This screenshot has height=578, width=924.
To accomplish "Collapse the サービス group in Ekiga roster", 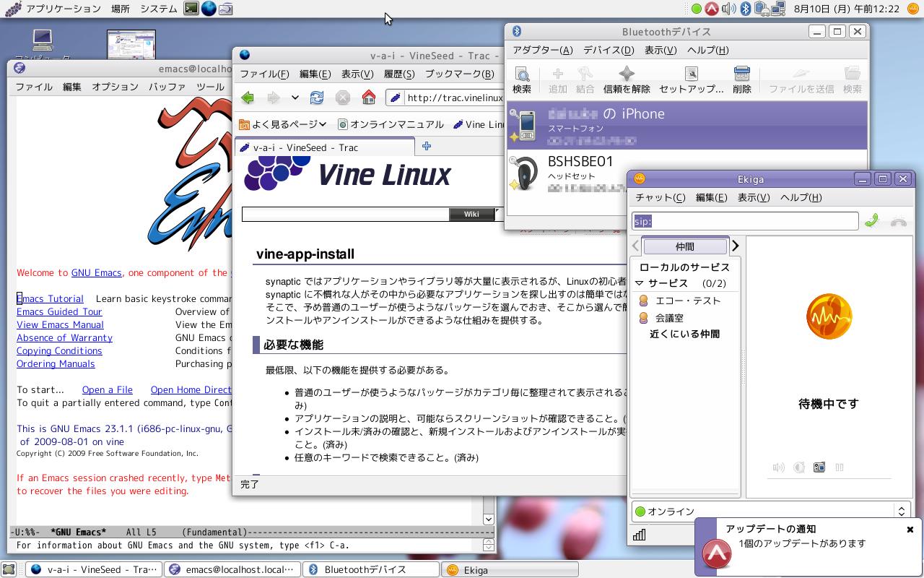I will pos(640,283).
